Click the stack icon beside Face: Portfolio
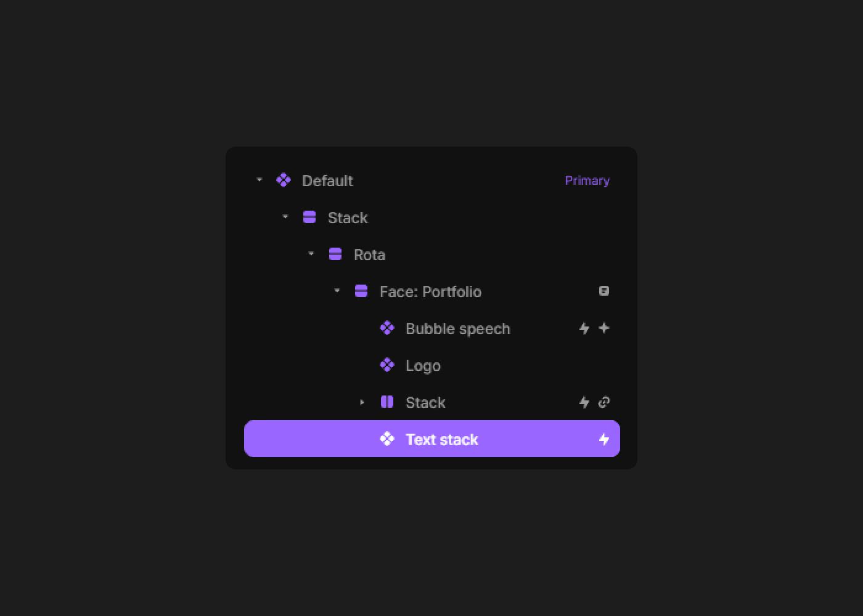 (361, 291)
